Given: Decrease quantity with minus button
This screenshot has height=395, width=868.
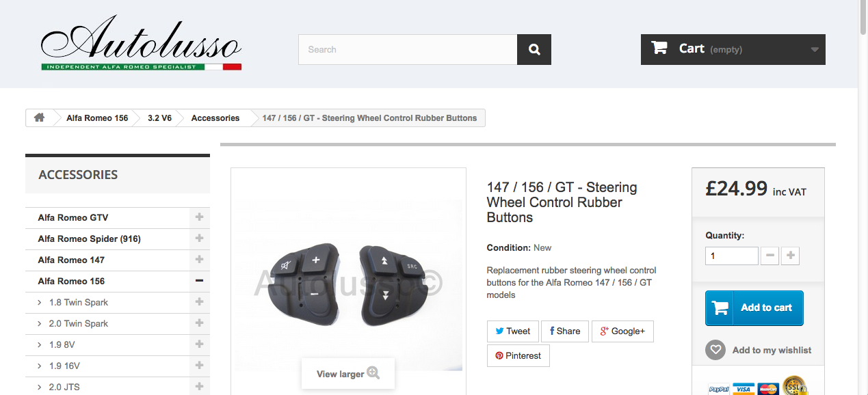Looking at the screenshot, I should [x=770, y=256].
